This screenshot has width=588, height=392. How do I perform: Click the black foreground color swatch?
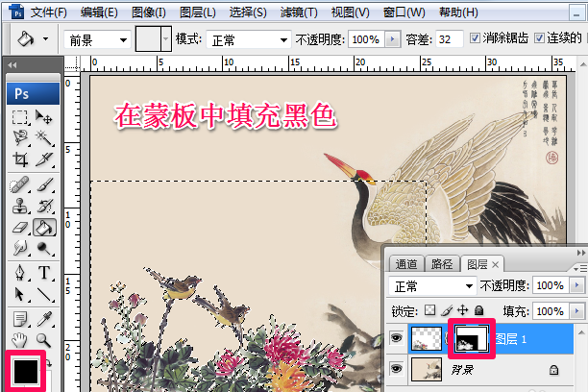26,372
